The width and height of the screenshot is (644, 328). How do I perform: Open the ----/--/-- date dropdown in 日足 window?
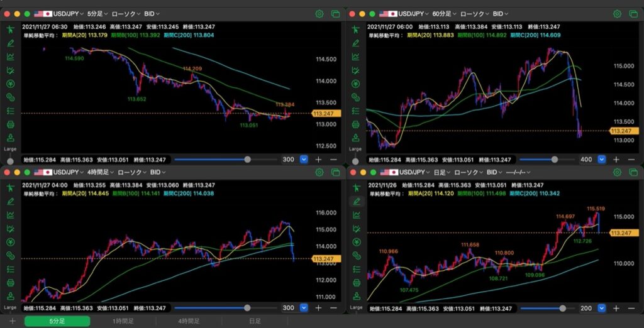click(519, 172)
